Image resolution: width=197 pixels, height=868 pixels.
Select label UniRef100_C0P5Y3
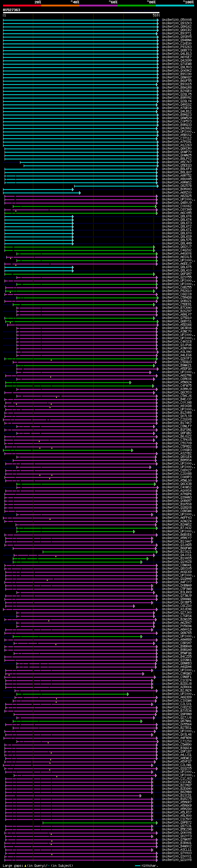pyautogui.click(x=177, y=121)
